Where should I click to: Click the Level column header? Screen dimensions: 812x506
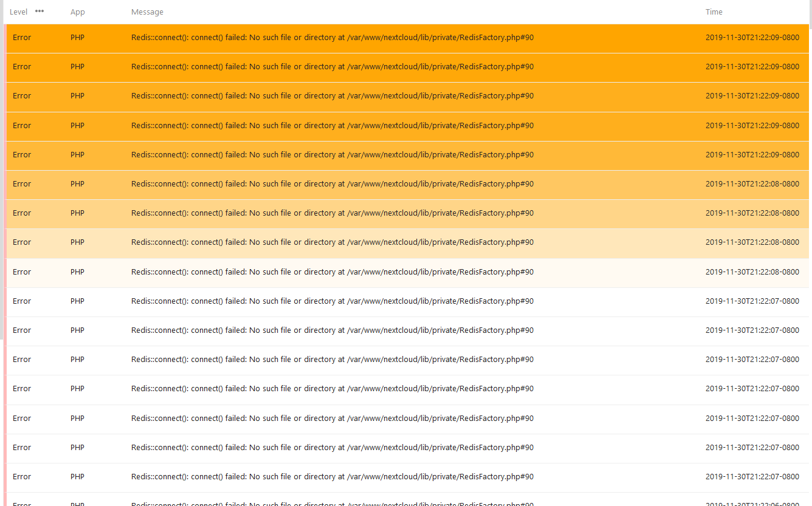pos(18,12)
